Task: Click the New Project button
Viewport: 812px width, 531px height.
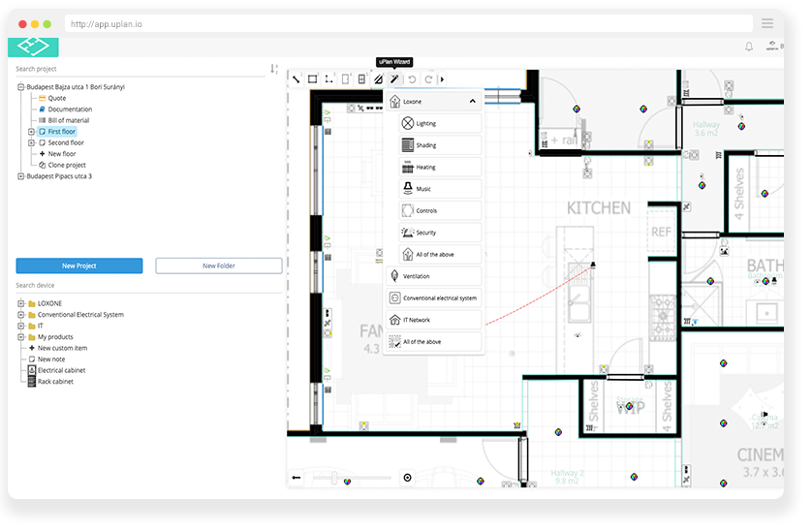Action: [x=79, y=265]
